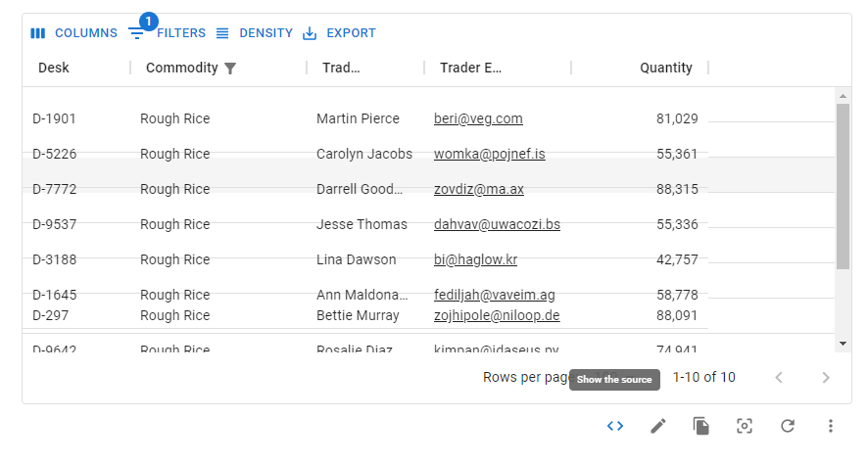This screenshot has width=868, height=466.
Task: Select row for desk D-9537
Action: pos(365,225)
